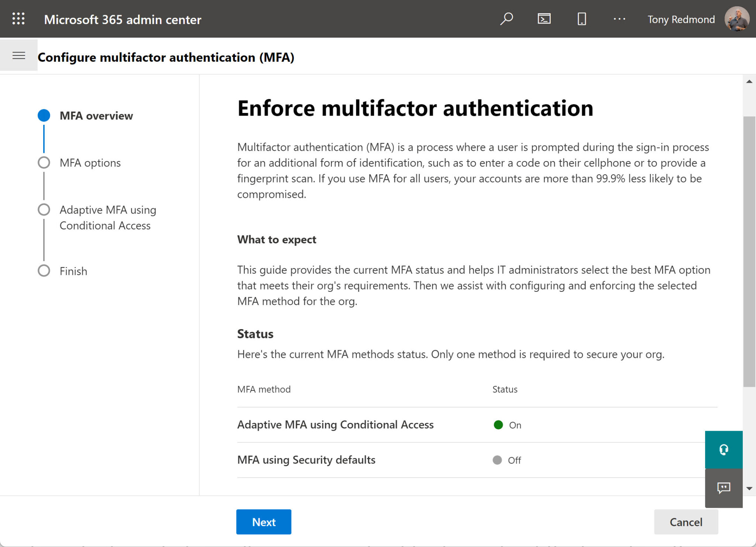Viewport: 756px width, 547px height.
Task: Open the support headset panel
Action: (723, 450)
